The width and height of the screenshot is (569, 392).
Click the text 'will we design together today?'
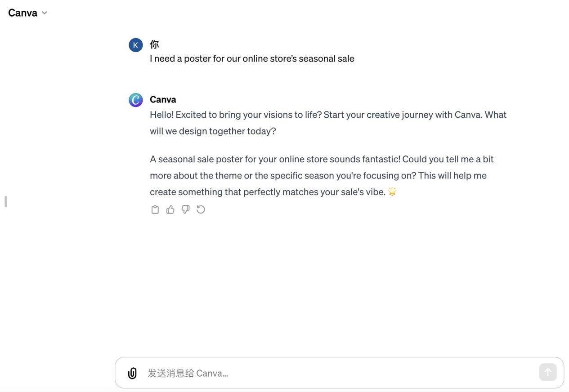213,131
